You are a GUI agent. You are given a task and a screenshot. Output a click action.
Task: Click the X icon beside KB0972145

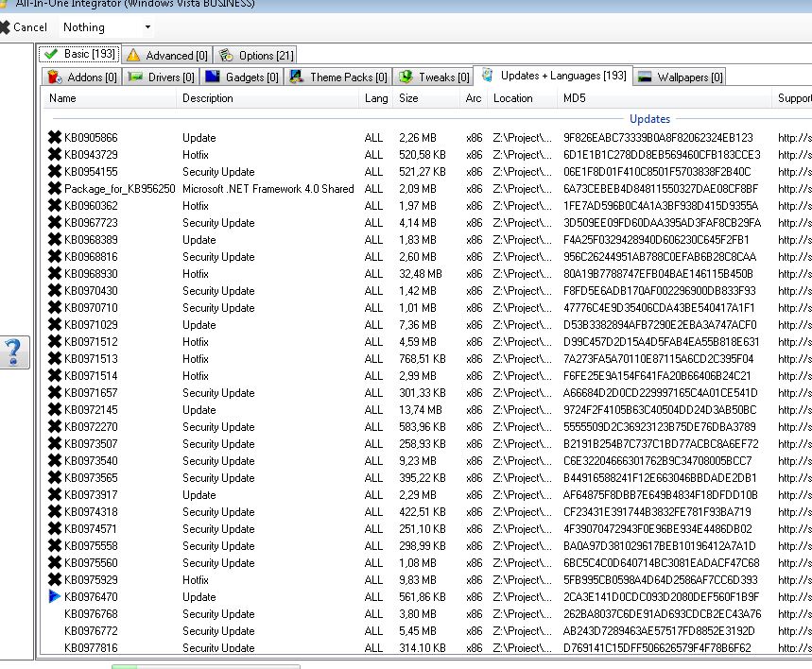tap(55, 409)
